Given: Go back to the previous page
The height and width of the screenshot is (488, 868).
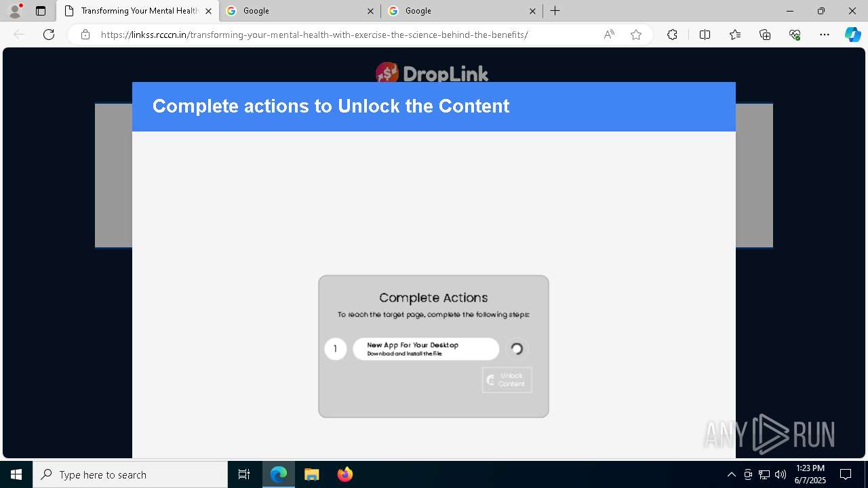Looking at the screenshot, I should (19, 35).
